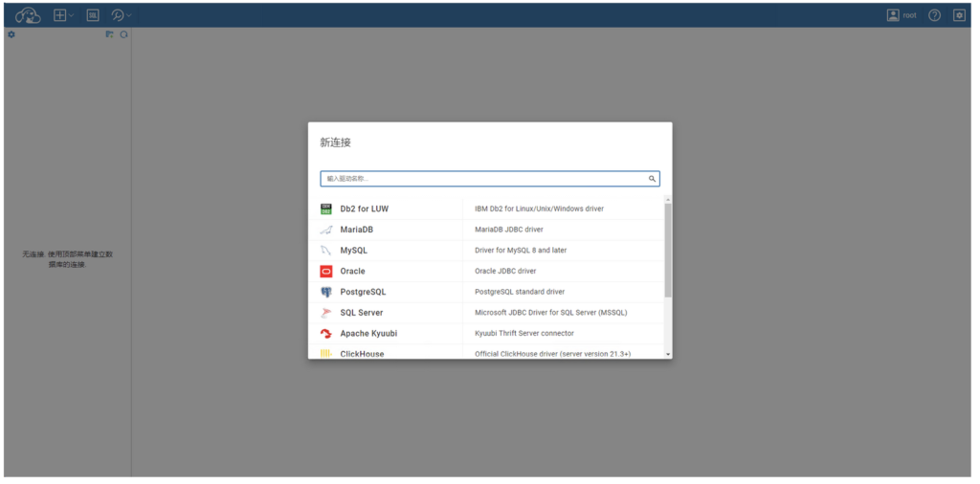Select the ClickHouse driver icon
Screen dimensions: 980x484
(x=326, y=354)
